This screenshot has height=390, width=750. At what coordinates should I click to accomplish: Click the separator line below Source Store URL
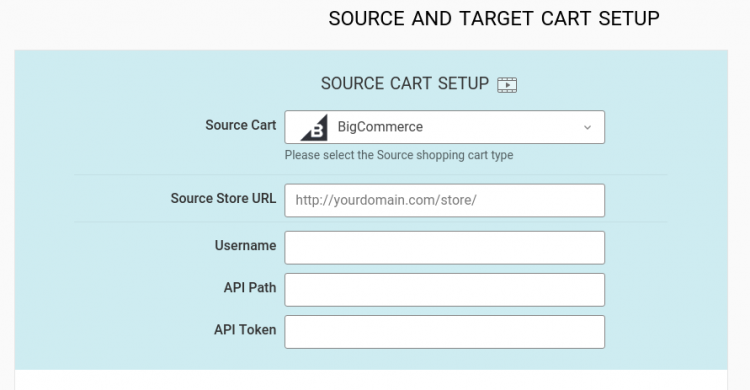click(371, 222)
